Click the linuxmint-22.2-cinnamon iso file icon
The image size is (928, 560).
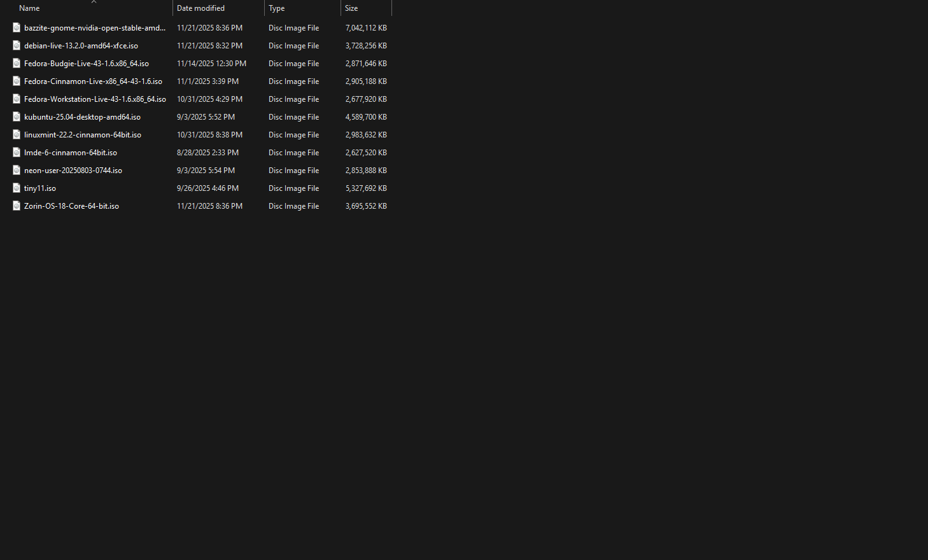(17, 134)
